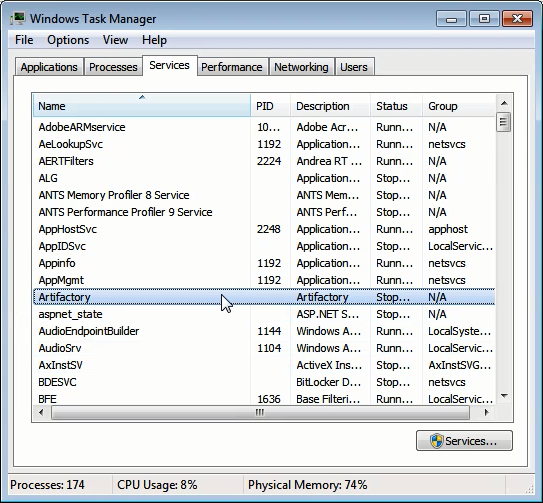Select the AppIDSvc service

(x=264, y=246)
